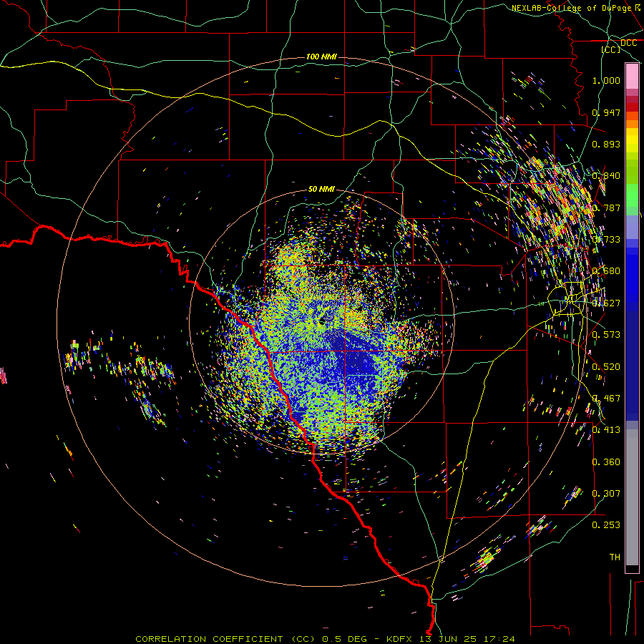Pick the bright green segment of the color bar
This screenshot has width=644, height=644.
[x=632, y=195]
